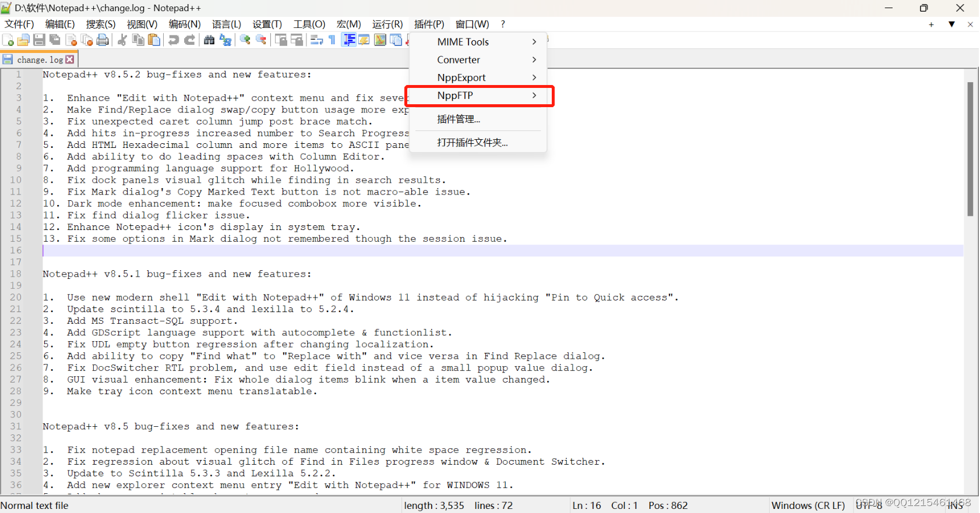Toggle synchronized vertical scrolling icon

pos(281,40)
